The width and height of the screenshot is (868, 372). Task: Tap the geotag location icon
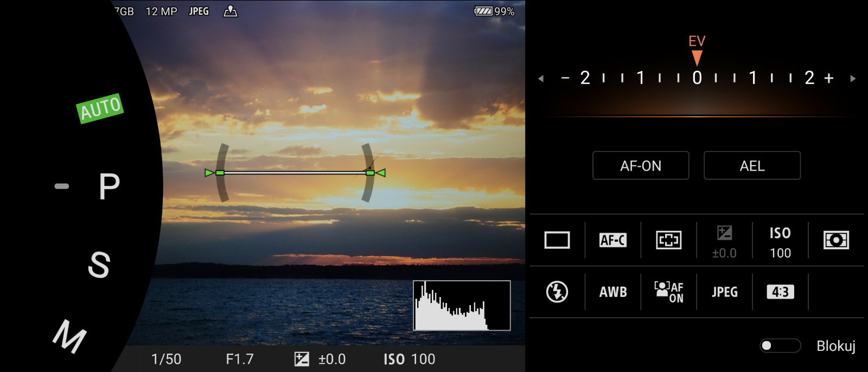[231, 11]
